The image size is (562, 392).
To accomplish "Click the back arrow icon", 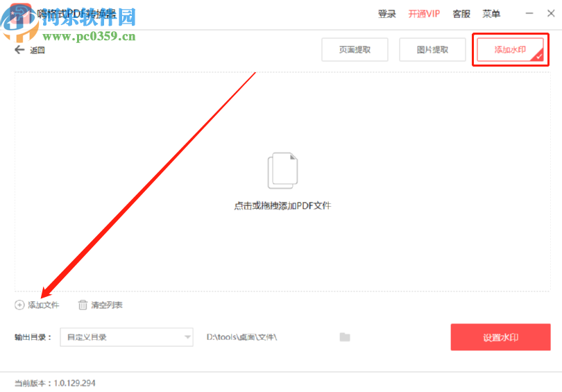I will point(19,50).
